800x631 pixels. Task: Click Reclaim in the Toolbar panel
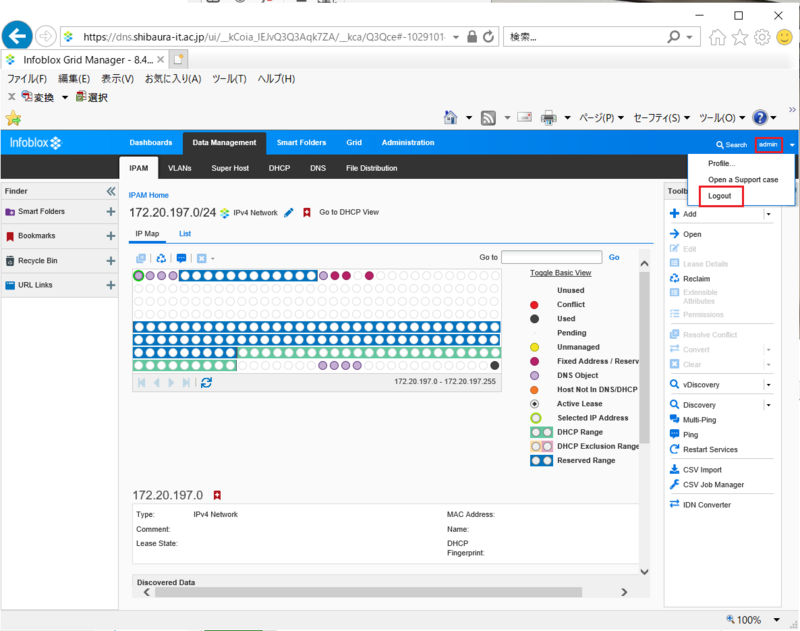(x=696, y=279)
